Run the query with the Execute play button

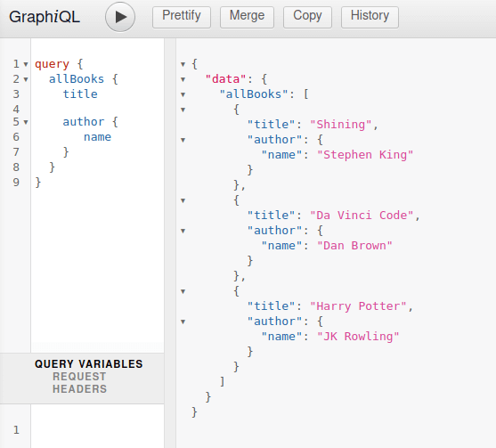pyautogui.click(x=120, y=17)
